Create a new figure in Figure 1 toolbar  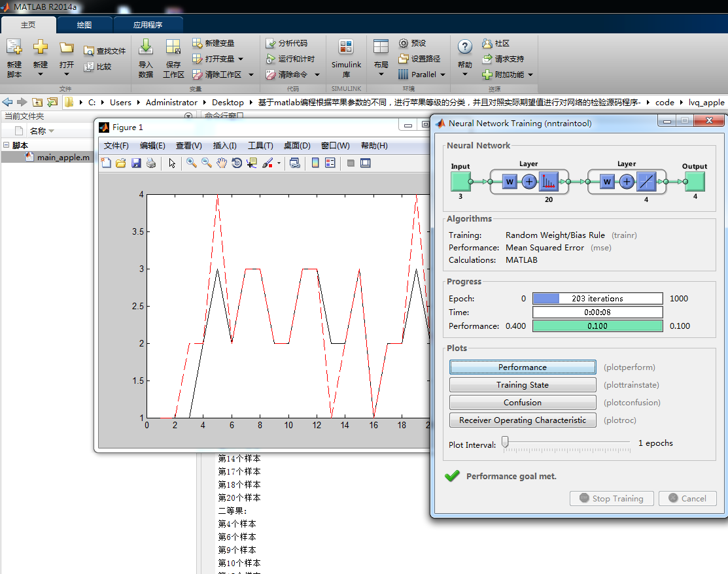tap(107, 163)
